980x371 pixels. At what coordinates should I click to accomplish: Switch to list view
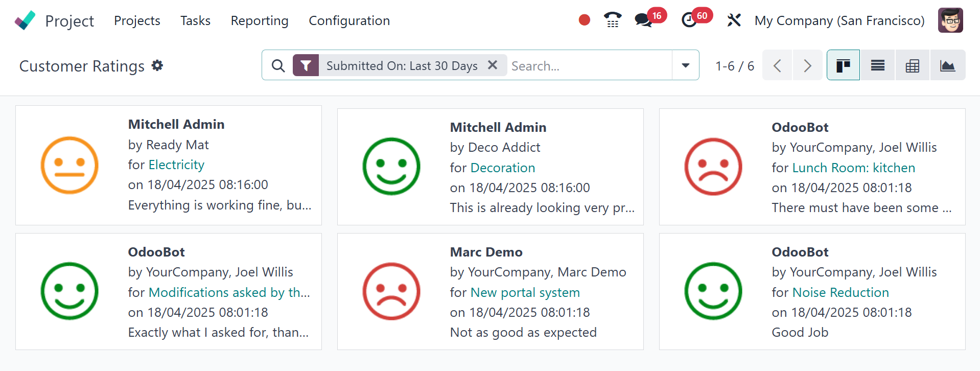point(878,65)
